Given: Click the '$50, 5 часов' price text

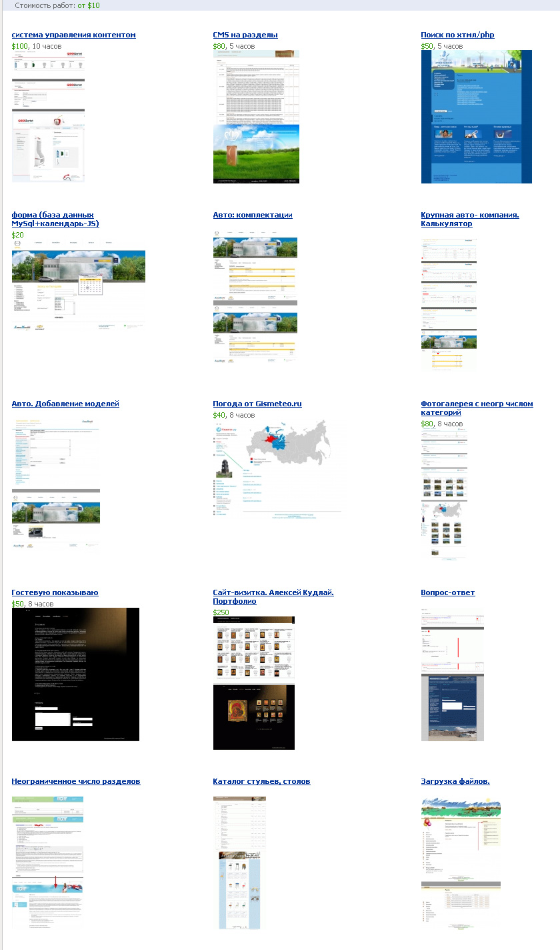Looking at the screenshot, I should coord(442,46).
